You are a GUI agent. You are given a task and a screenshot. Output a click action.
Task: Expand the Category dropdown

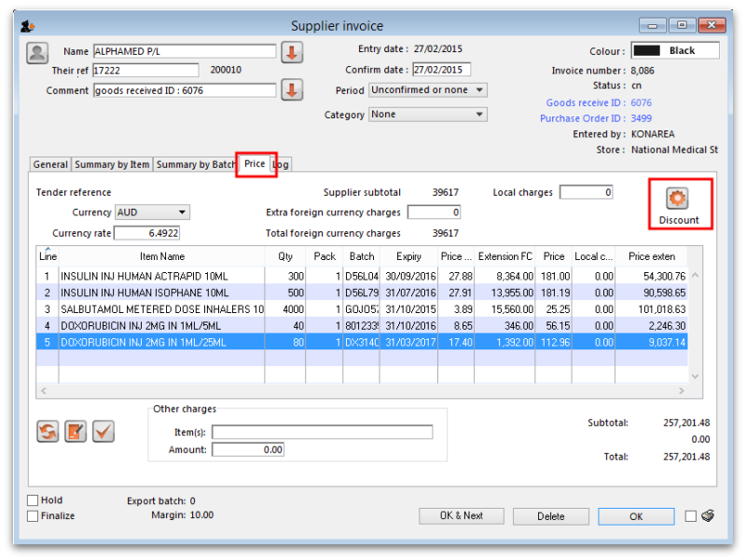click(428, 115)
